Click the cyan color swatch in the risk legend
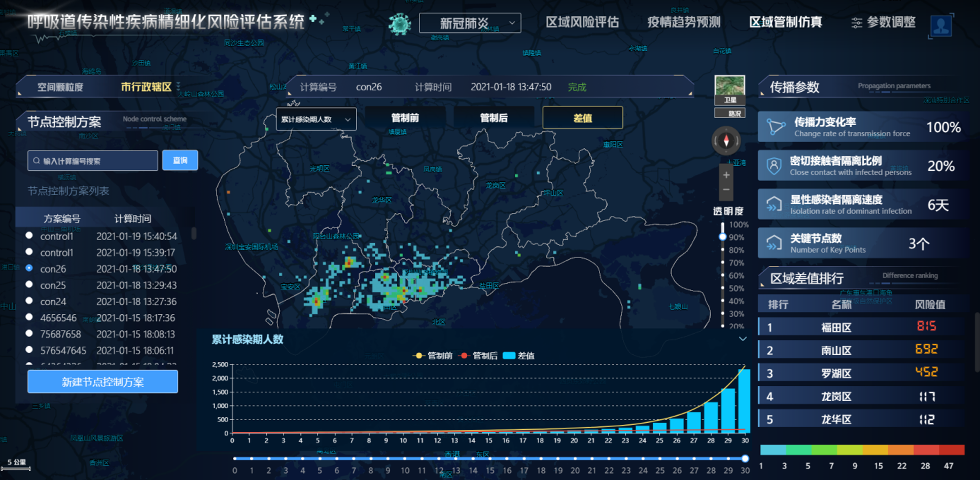Screen dimensions: 980x480 pyautogui.click(x=773, y=450)
